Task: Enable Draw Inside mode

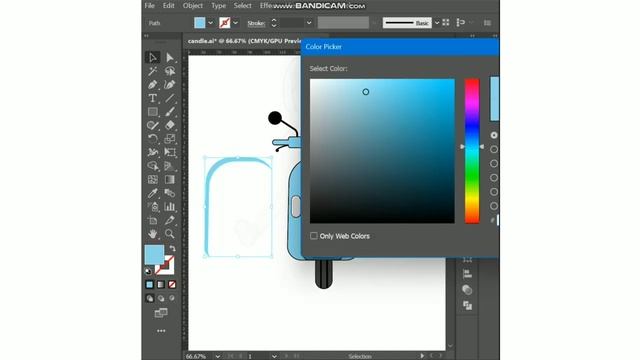Action: tap(172, 298)
